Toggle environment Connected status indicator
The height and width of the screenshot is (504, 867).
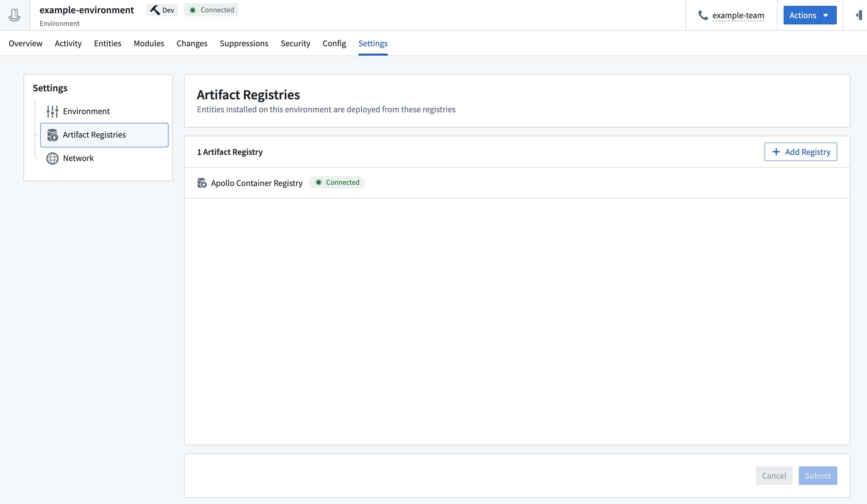(211, 10)
